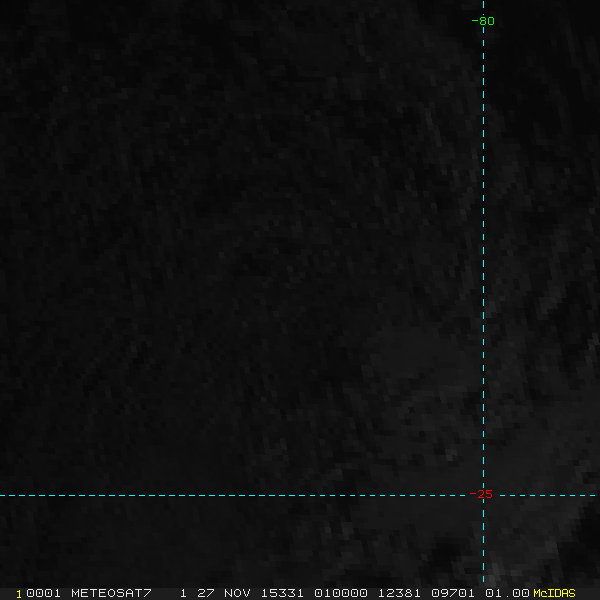Click the yellow frame number 1
The image size is (600, 600).
pyautogui.click(x=19, y=594)
